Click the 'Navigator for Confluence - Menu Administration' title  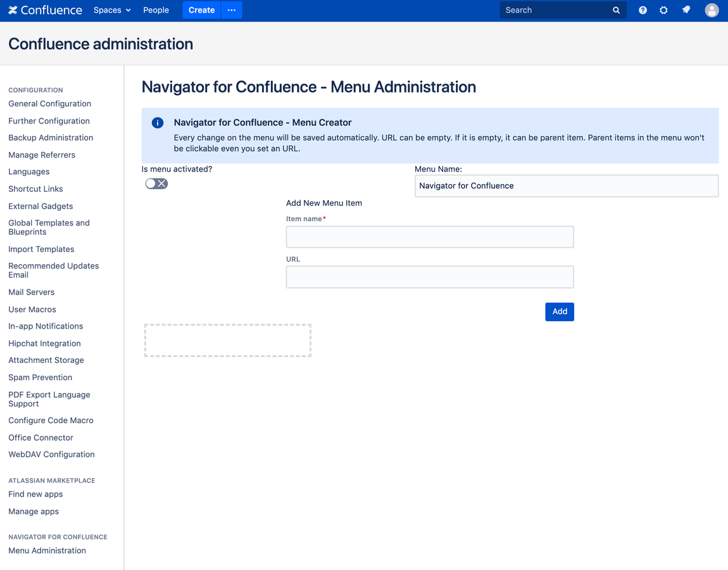[309, 87]
